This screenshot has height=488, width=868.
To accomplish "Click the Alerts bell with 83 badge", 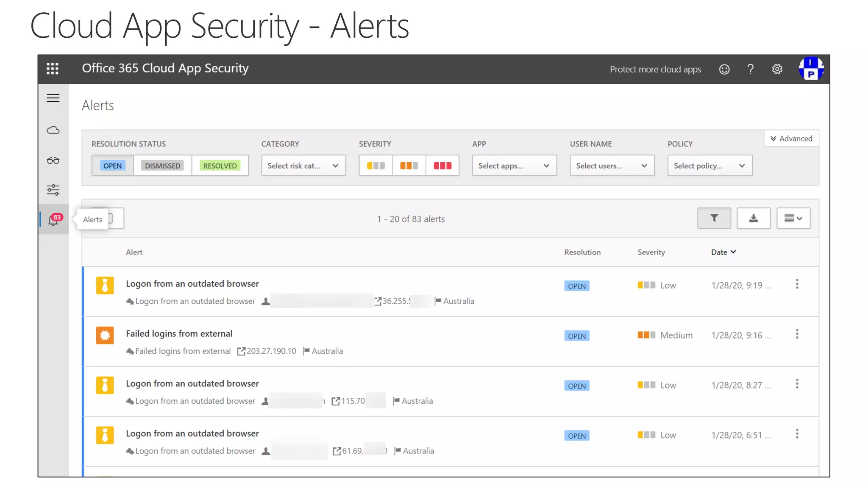I will point(54,219).
